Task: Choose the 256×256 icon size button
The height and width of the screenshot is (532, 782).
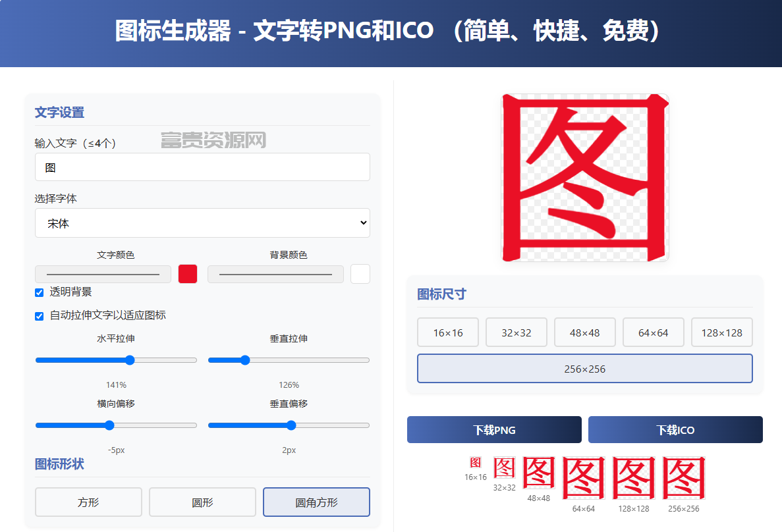Action: tap(585, 369)
